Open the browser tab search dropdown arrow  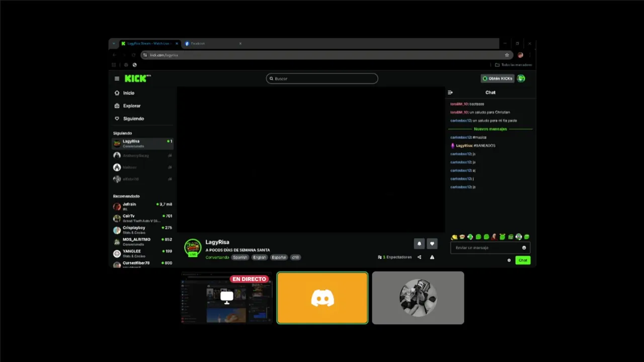click(114, 44)
